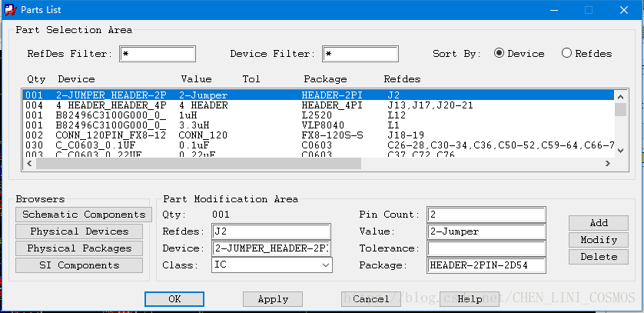This screenshot has width=644, height=313.
Task: Click the J13,J17,J20-21 refdes cell
Action: (430, 105)
